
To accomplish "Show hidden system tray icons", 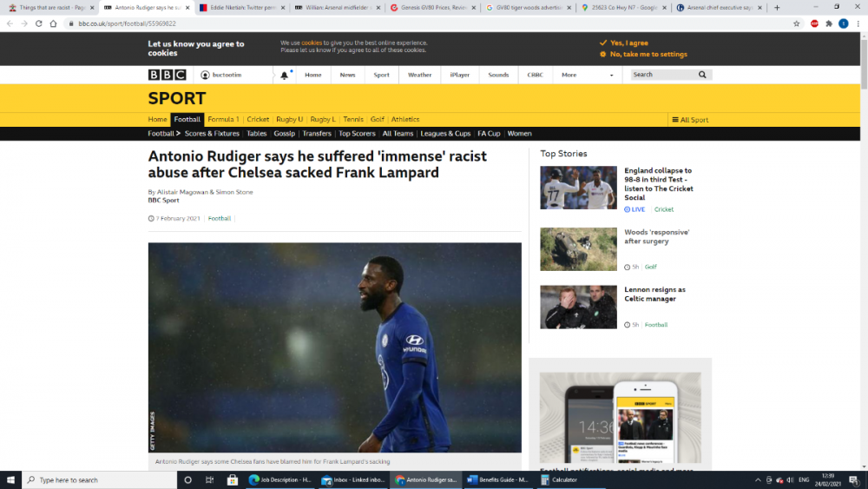I will [758, 480].
